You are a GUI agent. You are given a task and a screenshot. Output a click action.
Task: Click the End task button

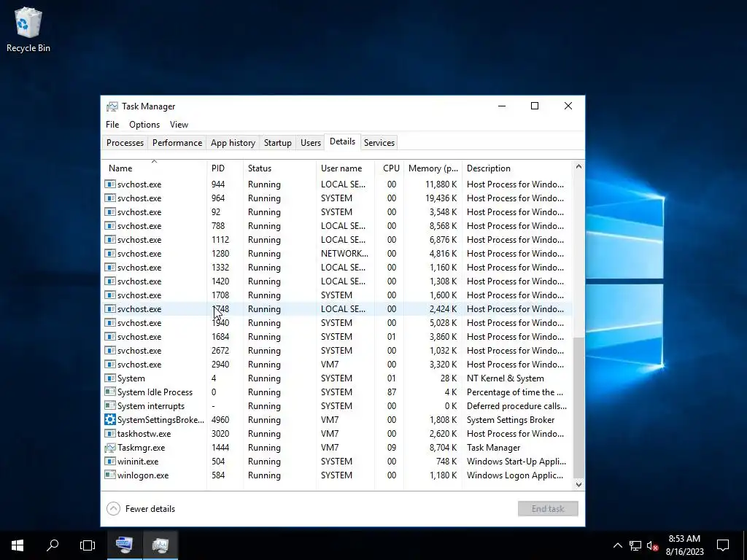(x=548, y=508)
